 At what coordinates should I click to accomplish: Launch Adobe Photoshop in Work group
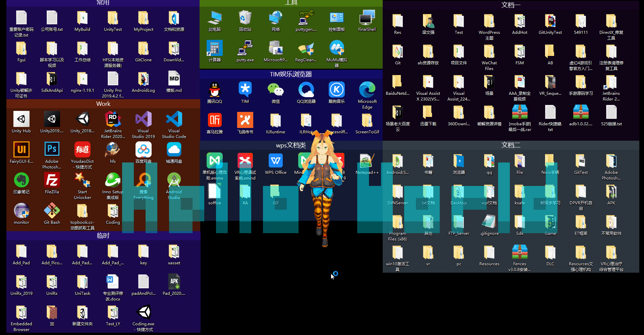tap(52, 155)
